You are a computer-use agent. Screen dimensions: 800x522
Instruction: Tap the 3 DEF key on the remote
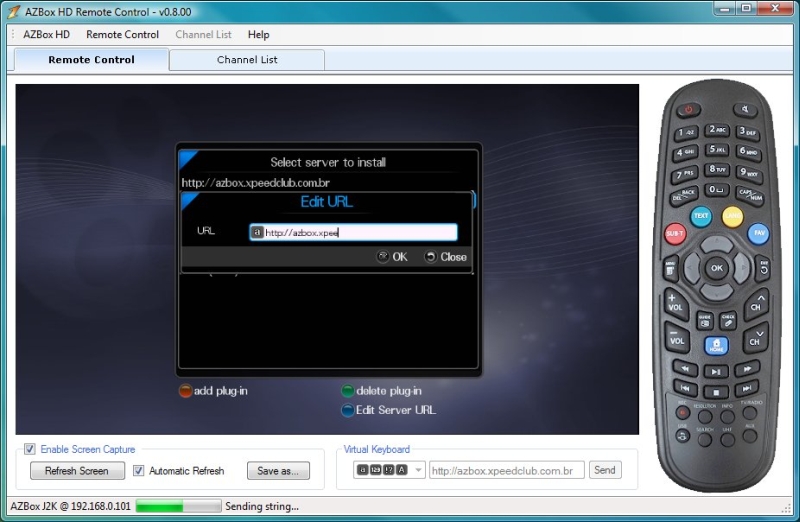coord(748,133)
